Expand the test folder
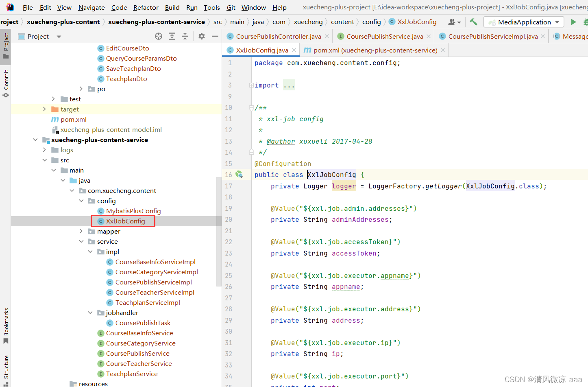 pyautogui.click(x=53, y=99)
